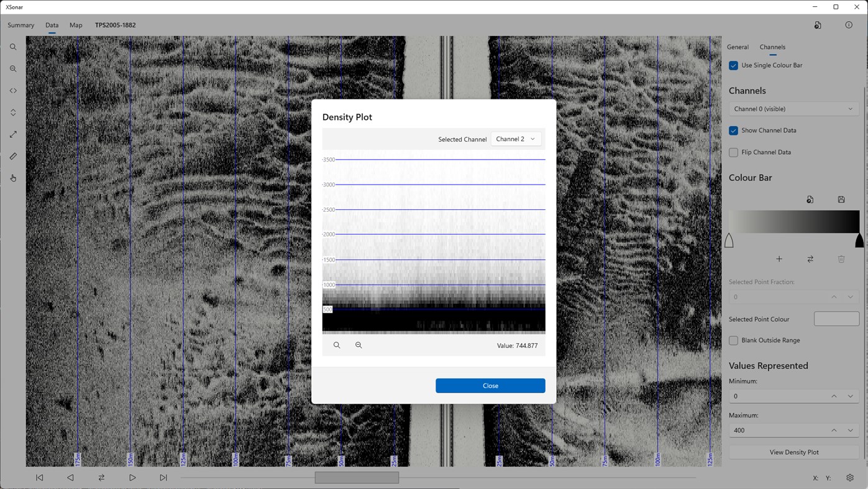Click the horizontal expand arrows tool
This screenshot has height=489, width=868.
(13, 91)
